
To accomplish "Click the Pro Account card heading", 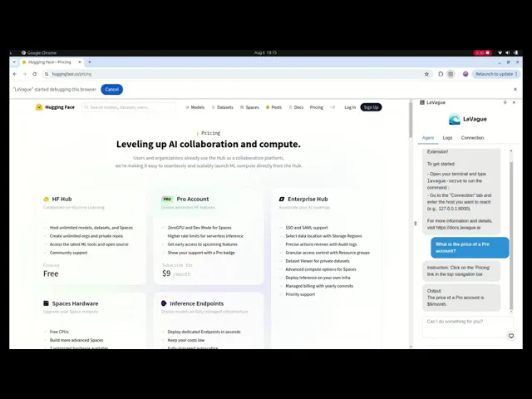I will [193, 199].
